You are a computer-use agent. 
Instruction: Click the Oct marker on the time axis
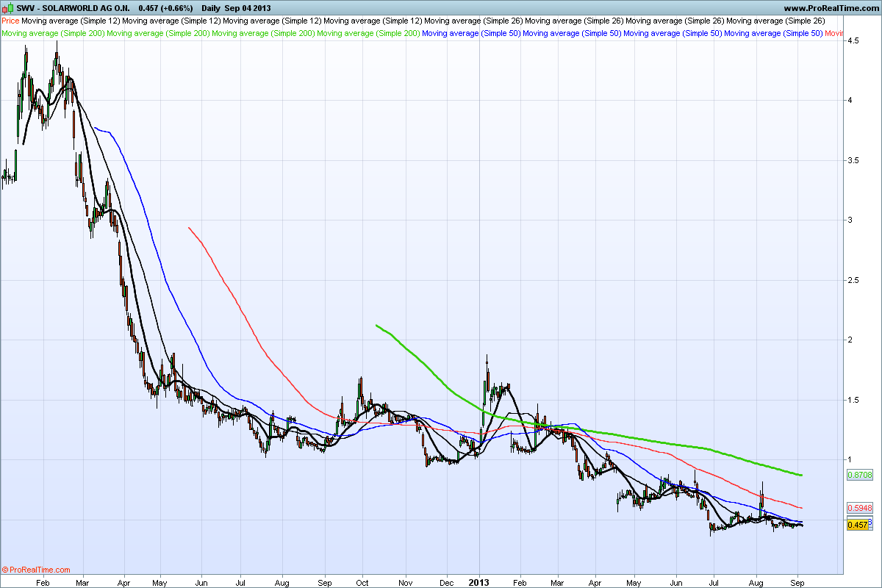362,581
